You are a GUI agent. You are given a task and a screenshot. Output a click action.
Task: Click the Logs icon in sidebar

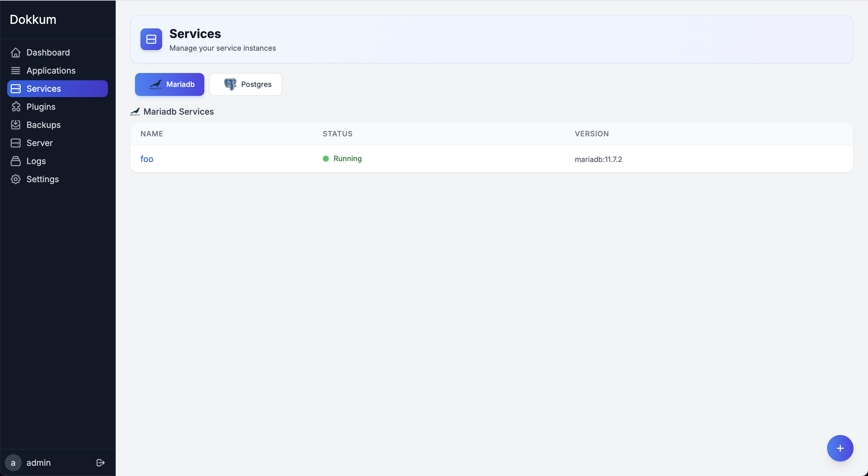click(15, 161)
